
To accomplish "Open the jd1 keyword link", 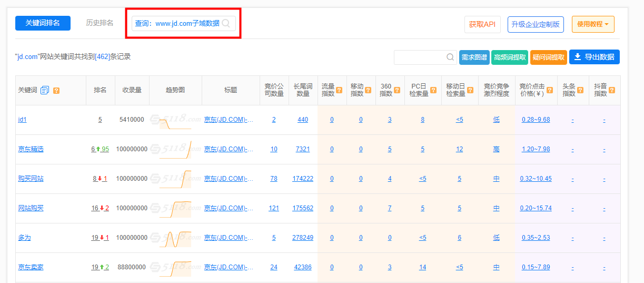I will tap(22, 120).
